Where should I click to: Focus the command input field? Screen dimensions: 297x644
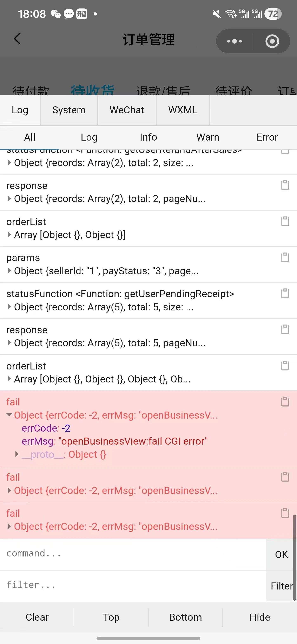coord(133,554)
